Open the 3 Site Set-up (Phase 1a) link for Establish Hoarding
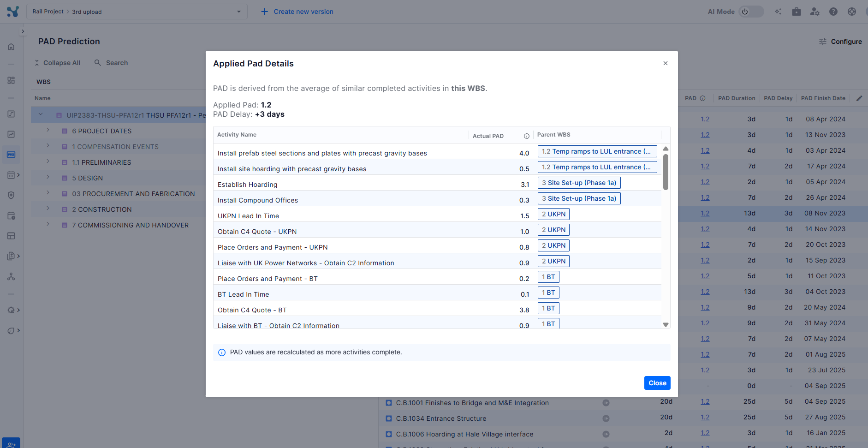The image size is (868, 448). [579, 183]
